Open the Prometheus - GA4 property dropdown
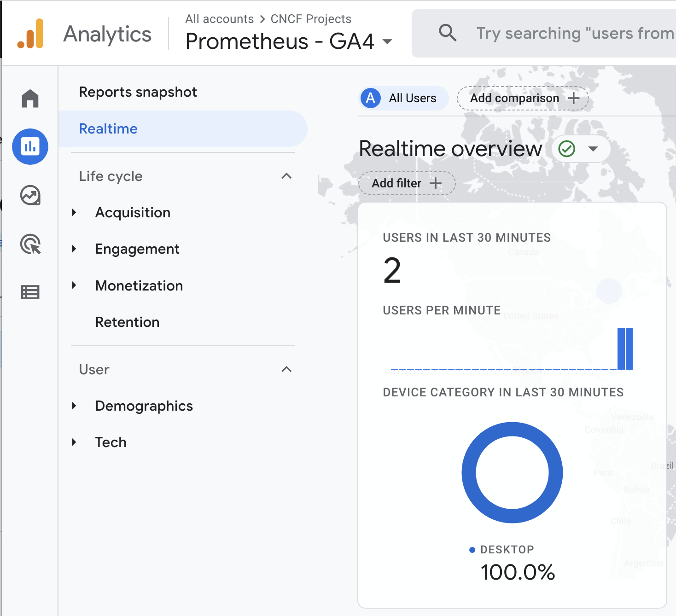The image size is (676, 616). click(x=388, y=42)
